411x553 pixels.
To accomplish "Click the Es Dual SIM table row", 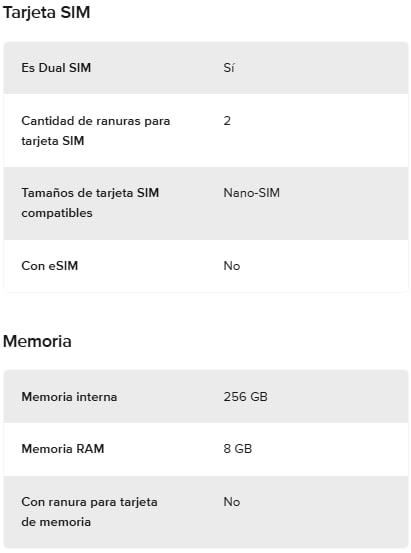I will pos(206,68).
